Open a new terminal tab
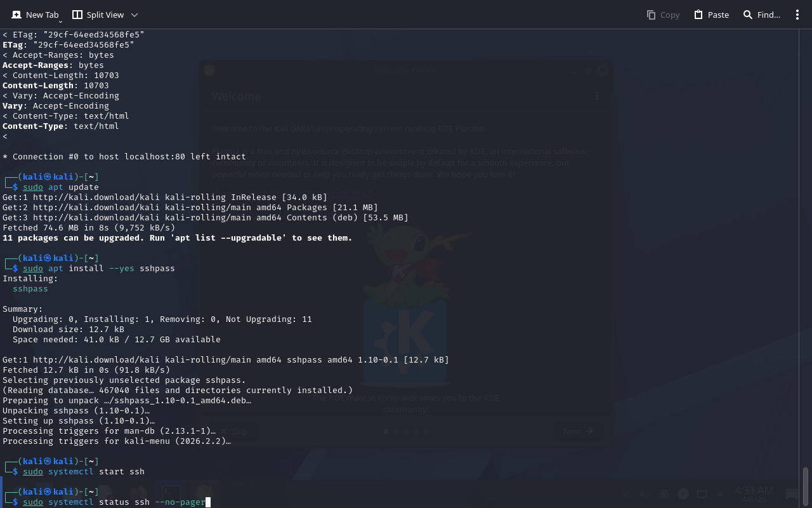The width and height of the screenshot is (812, 508). point(35,15)
